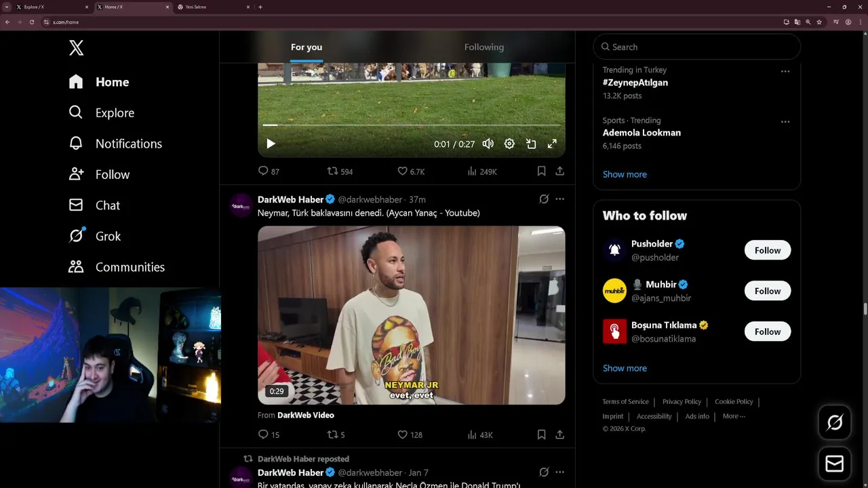This screenshot has width=868, height=488.
Task: Like the post with 6.7K likes
Action: pos(411,171)
